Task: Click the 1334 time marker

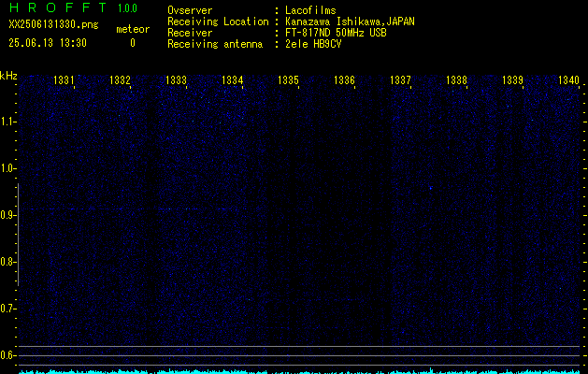Action: (232, 79)
